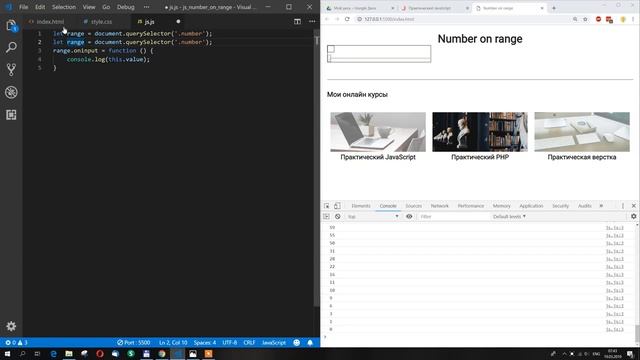This screenshot has height=360, width=640.
Task: Open the Практический PHP course link
Action: [480, 157]
